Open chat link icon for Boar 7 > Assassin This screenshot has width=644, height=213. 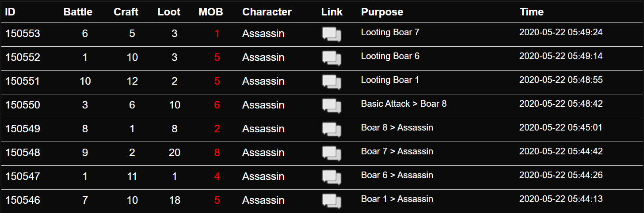pyautogui.click(x=332, y=153)
